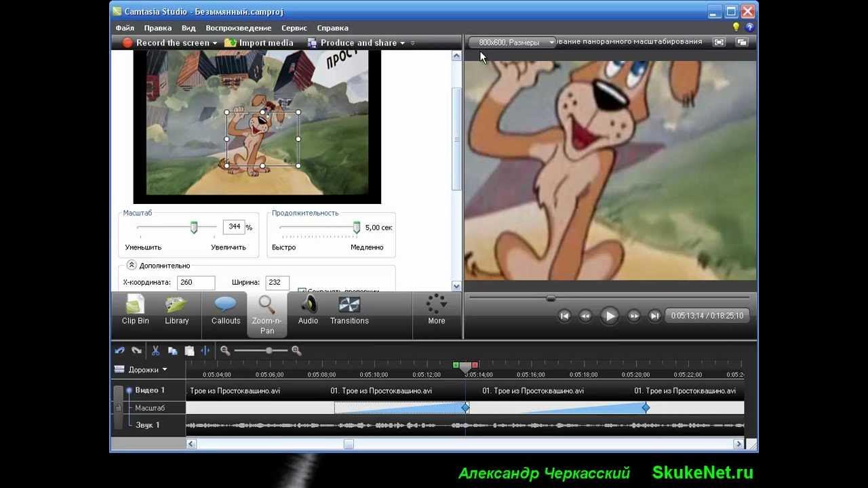Click the Record the screen red icon
This screenshot has width=868, height=488.
pyautogui.click(x=127, y=43)
